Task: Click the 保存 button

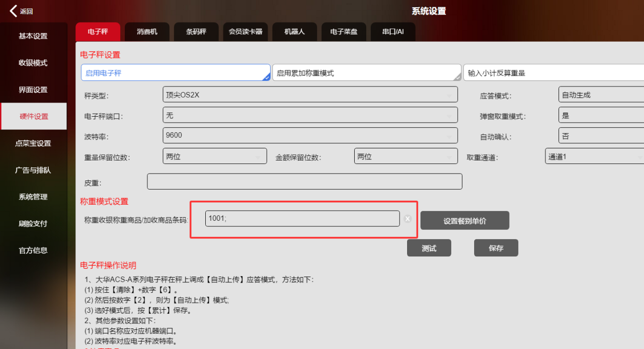Action: 496,248
